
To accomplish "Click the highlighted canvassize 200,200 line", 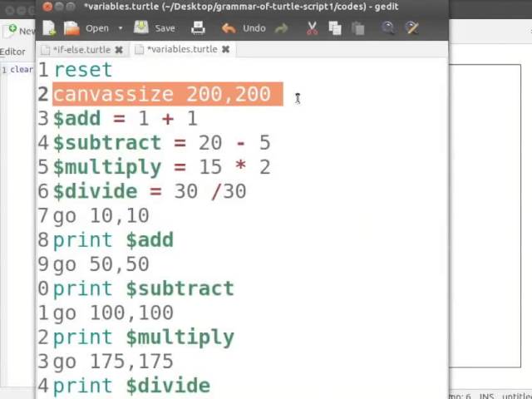I will pyautogui.click(x=162, y=94).
